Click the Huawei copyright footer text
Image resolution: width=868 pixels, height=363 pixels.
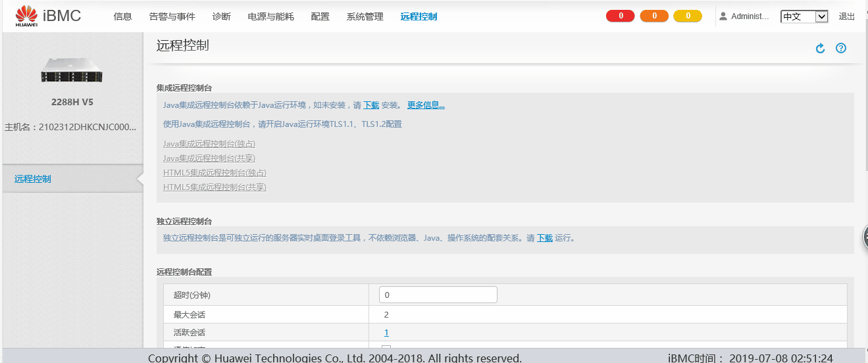click(335, 358)
